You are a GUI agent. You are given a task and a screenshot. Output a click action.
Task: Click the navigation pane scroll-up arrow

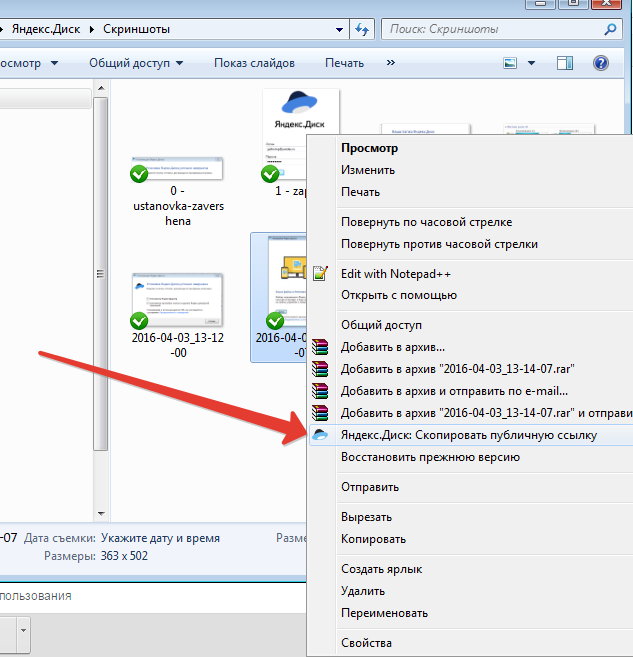(101, 88)
